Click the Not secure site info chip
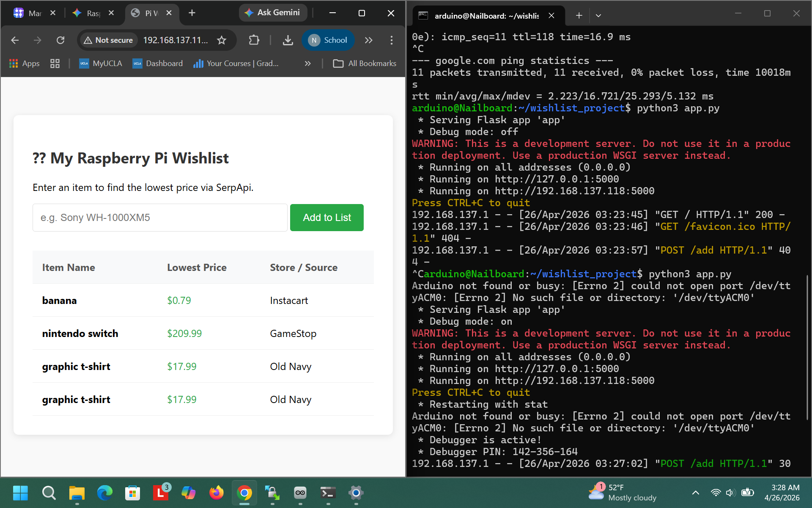Viewport: 812px width, 508px height. point(109,40)
